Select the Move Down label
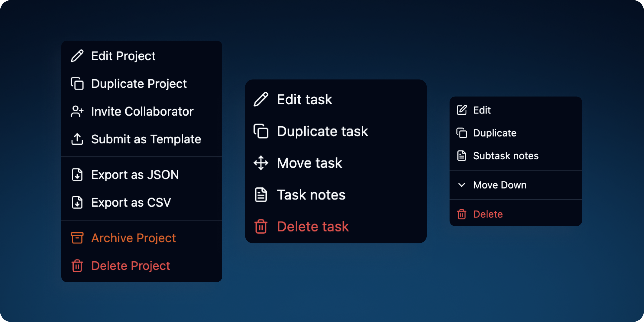 [499, 185]
